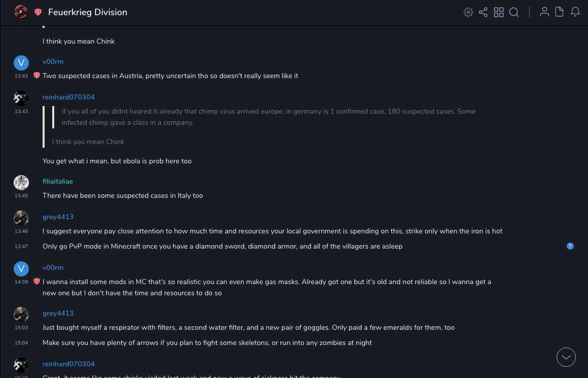Viewport: 588px width, 378px height.
Task: Click the search magnifier icon
Action: (x=514, y=12)
